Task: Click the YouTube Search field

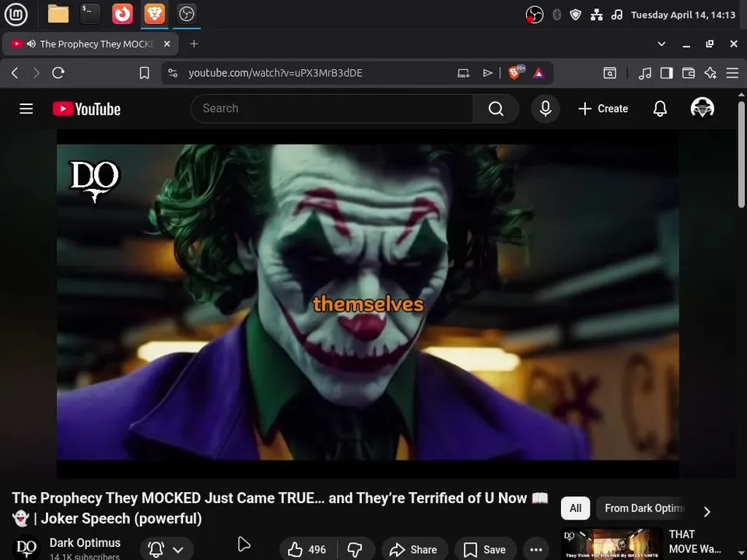Action: (x=332, y=109)
